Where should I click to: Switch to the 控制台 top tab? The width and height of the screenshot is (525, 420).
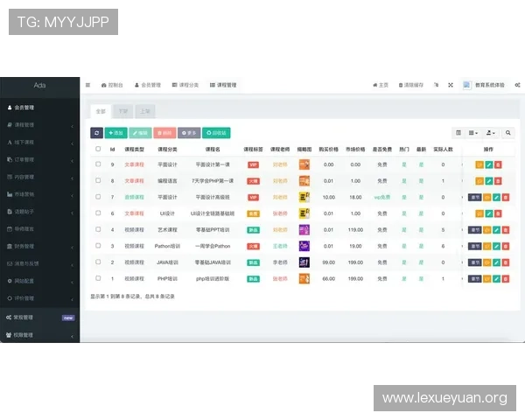(x=112, y=85)
